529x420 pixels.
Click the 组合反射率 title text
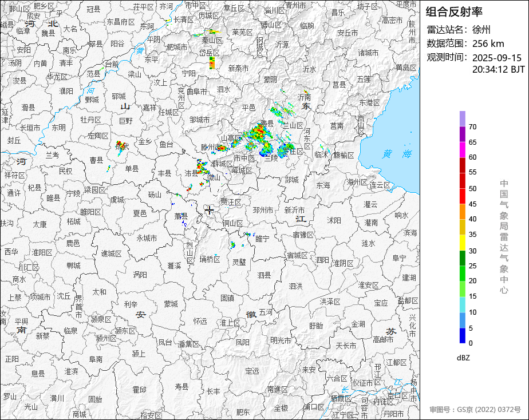pyautogui.click(x=454, y=12)
